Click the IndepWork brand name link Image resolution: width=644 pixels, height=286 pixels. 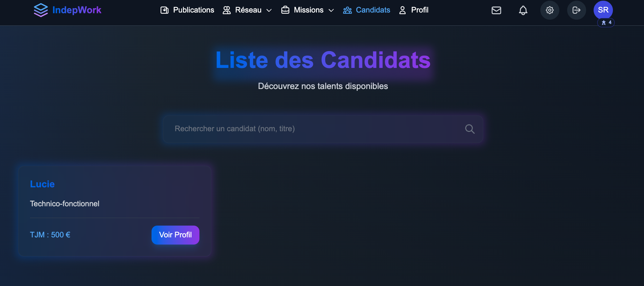[x=77, y=10]
